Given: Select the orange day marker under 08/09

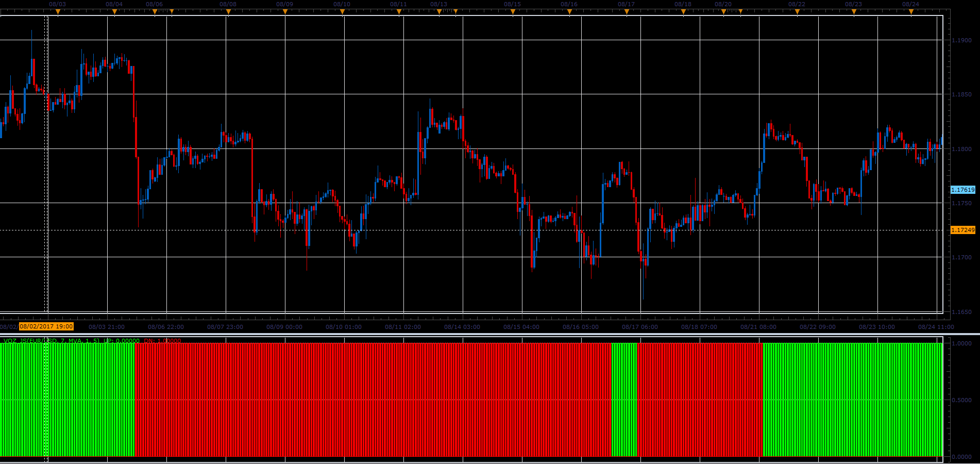Looking at the screenshot, I should tap(285, 11).
